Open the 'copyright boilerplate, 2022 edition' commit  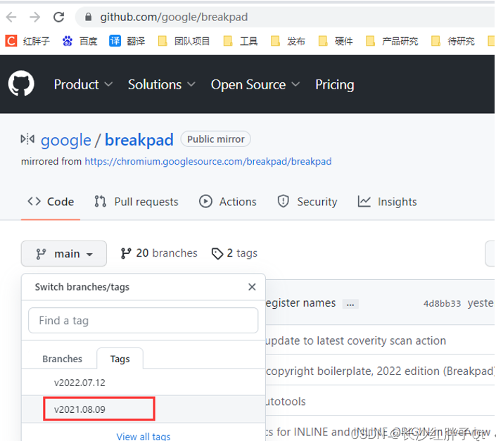pyautogui.click(x=380, y=371)
